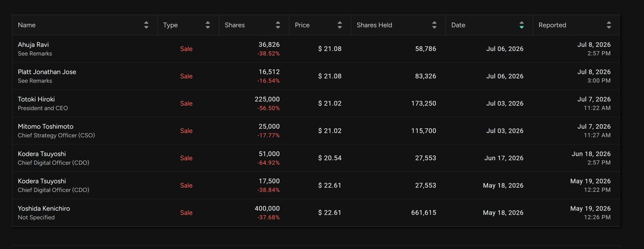This screenshot has width=644, height=249.
Task: Sort by Reported column sort icon
Action: click(x=609, y=25)
